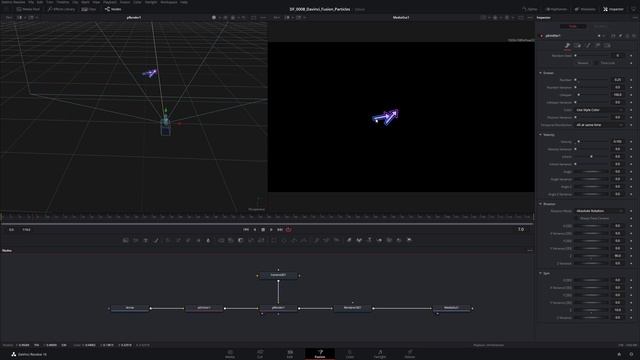640x360 pixels.
Task: Toggle keyframe animation for Random Seed
Action: click(x=631, y=56)
